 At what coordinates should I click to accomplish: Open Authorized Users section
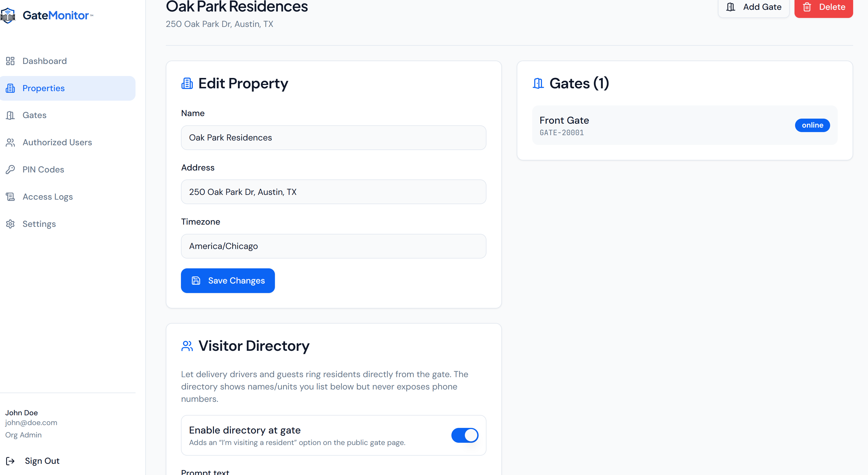pyautogui.click(x=68, y=142)
